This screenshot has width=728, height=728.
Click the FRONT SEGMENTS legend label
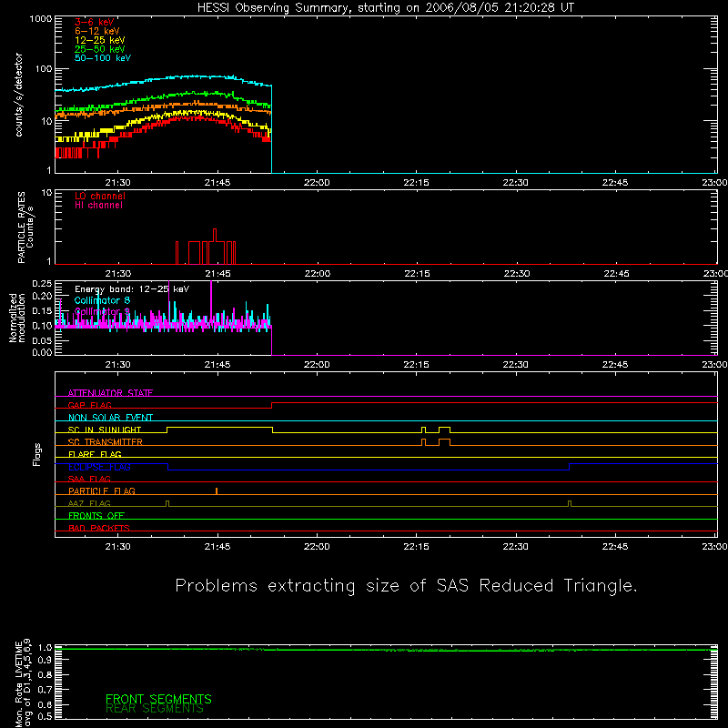[x=158, y=699]
